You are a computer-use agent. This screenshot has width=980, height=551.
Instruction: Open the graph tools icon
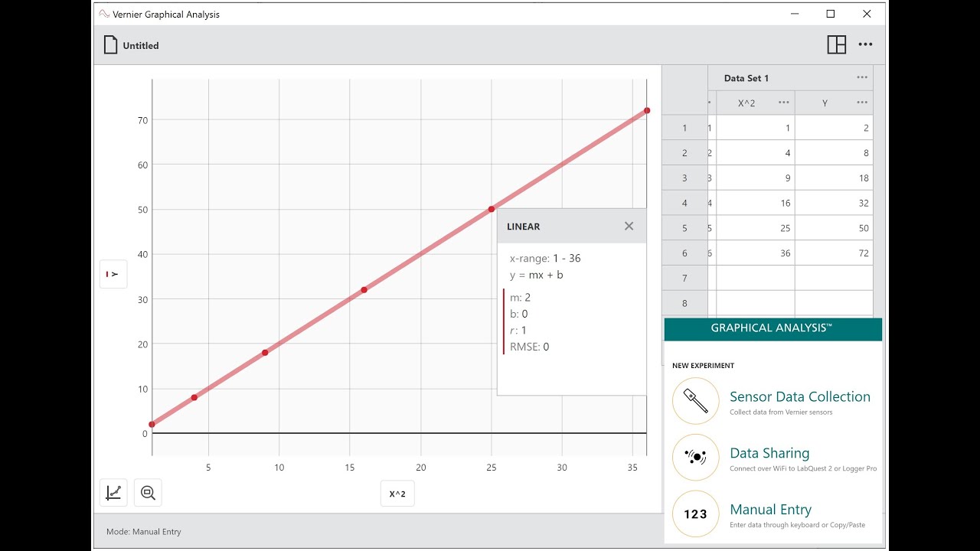[113, 493]
